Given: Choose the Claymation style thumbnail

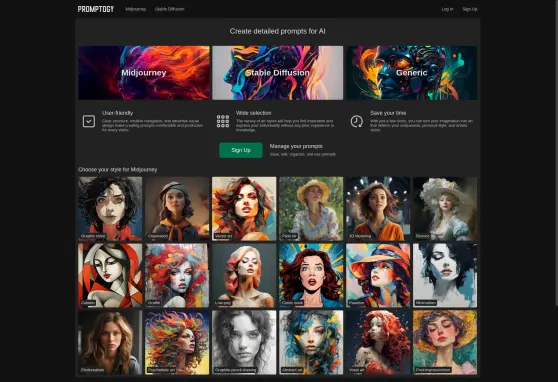Looking at the screenshot, I should (x=177, y=209).
